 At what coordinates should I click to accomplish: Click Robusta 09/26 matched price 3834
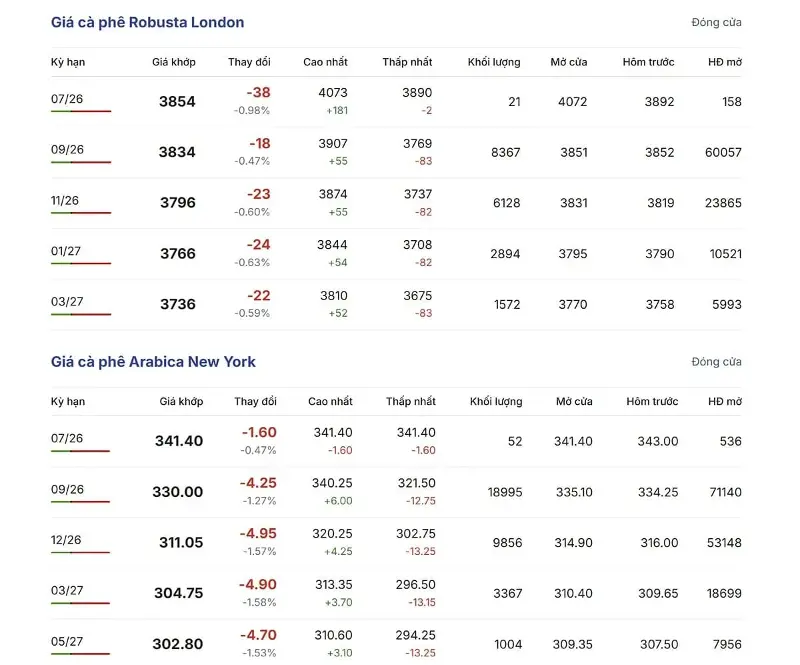pyautogui.click(x=177, y=152)
